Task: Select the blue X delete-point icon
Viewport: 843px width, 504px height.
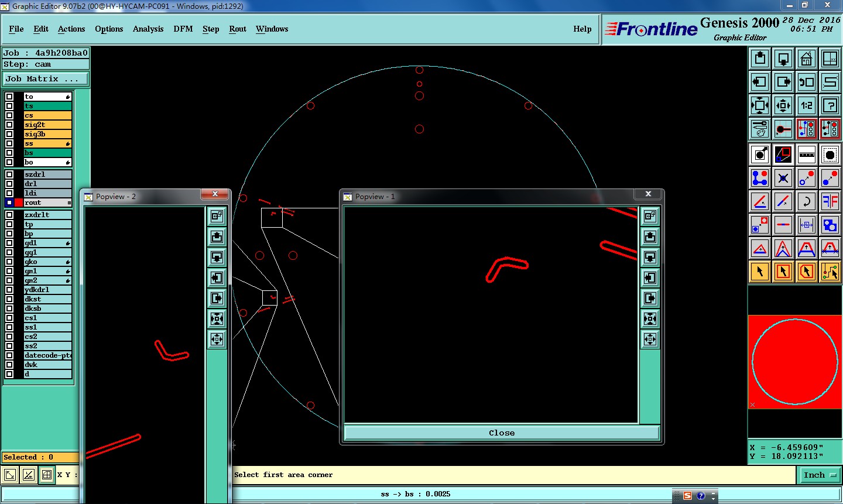Action: pos(783,178)
